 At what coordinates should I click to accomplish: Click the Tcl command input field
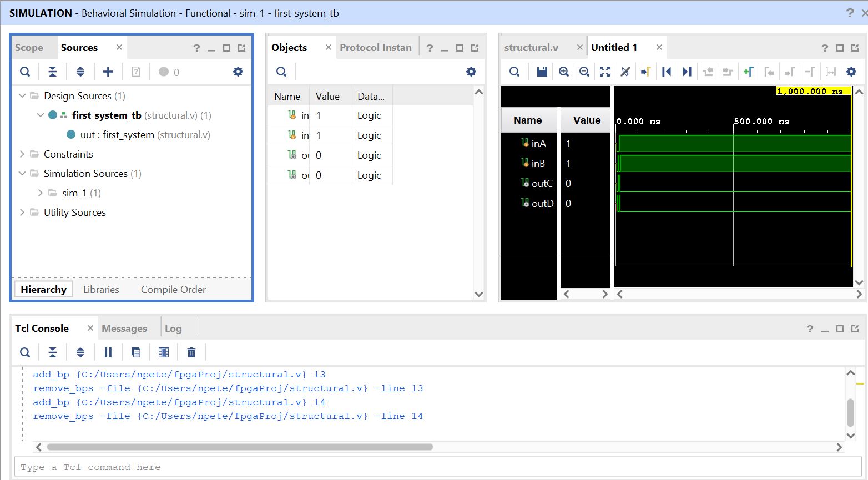(x=433, y=467)
